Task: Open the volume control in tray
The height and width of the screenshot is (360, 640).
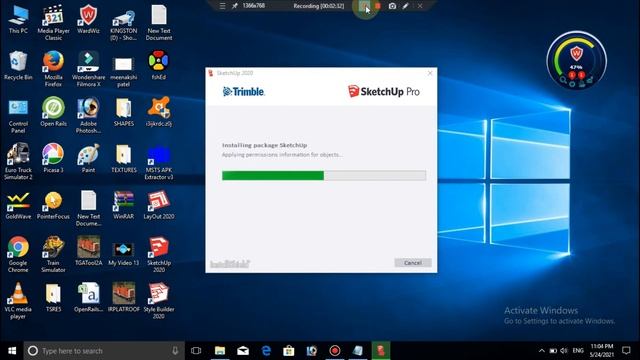Action: coord(564,351)
